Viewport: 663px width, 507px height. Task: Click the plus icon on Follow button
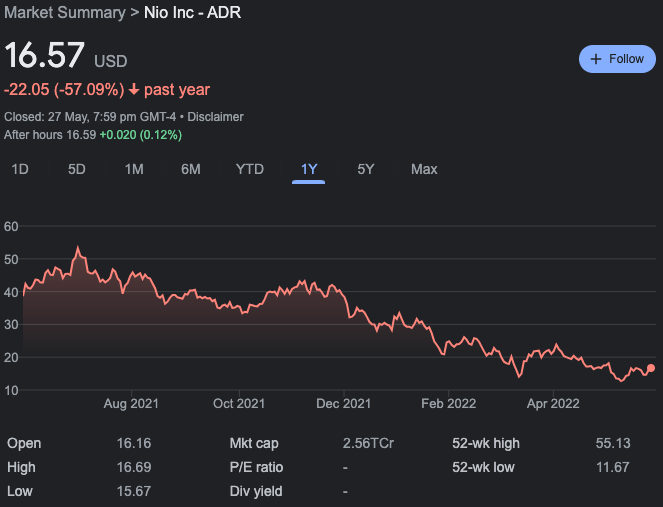click(x=597, y=59)
